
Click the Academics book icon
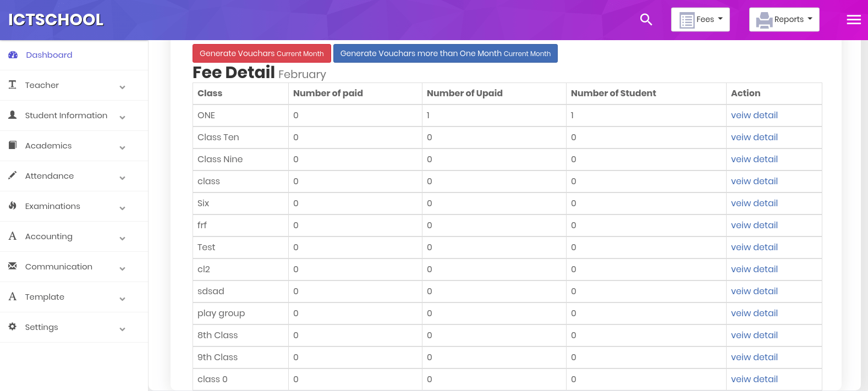pos(13,145)
